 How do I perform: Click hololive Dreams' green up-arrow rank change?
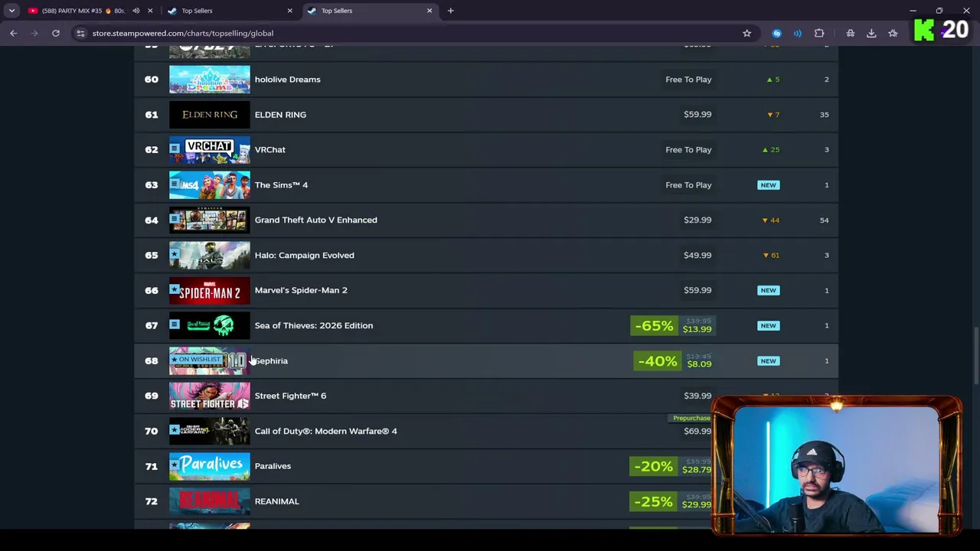(x=773, y=80)
